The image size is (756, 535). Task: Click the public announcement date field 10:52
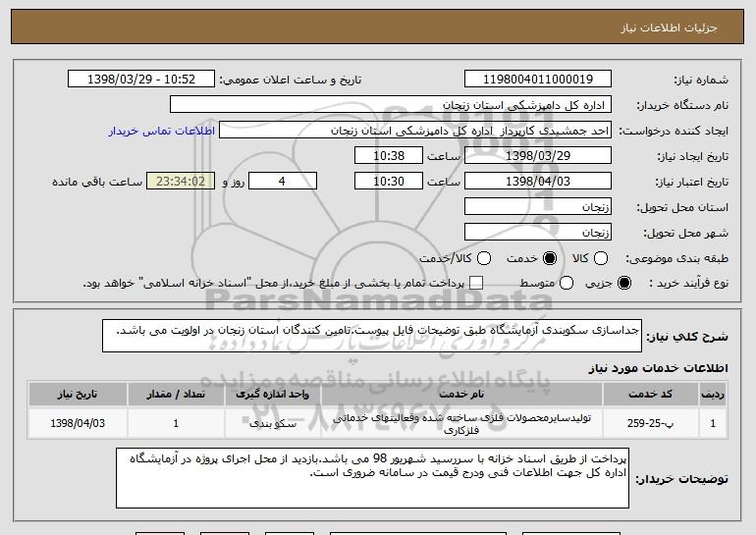click(141, 80)
